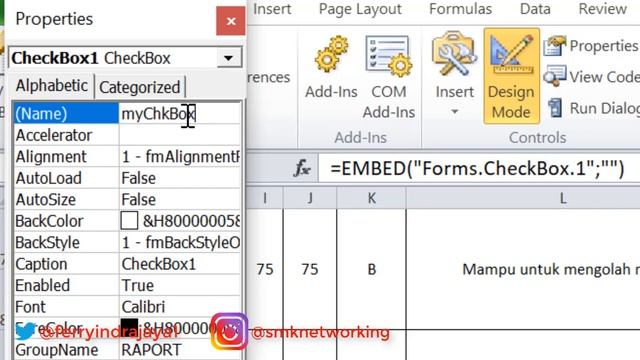Click the fx Insert Function icon

click(x=302, y=168)
